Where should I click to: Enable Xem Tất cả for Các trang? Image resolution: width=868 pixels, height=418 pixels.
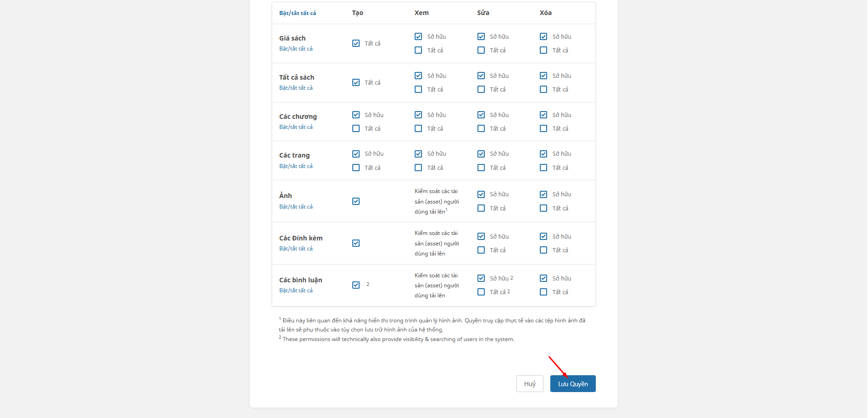pos(418,168)
